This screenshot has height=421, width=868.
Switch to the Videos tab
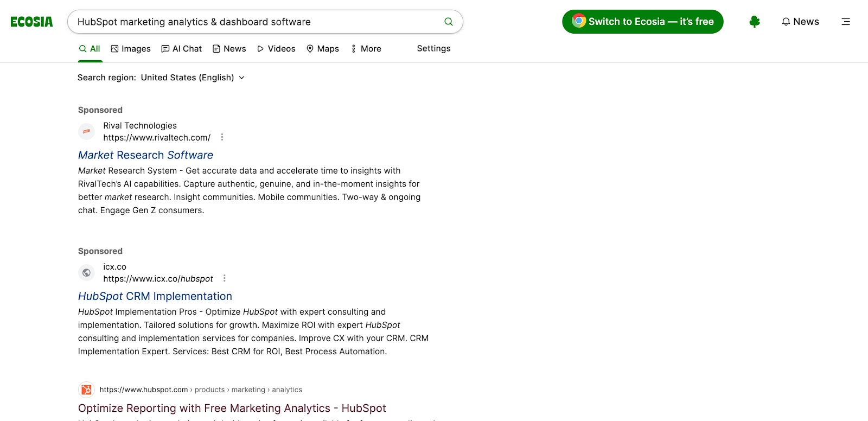pos(276,49)
